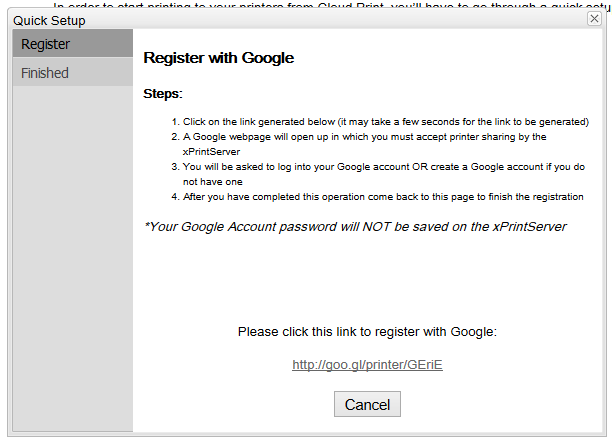Click the step about logging into Google account
The height and width of the screenshot is (444, 612).
coord(384,166)
